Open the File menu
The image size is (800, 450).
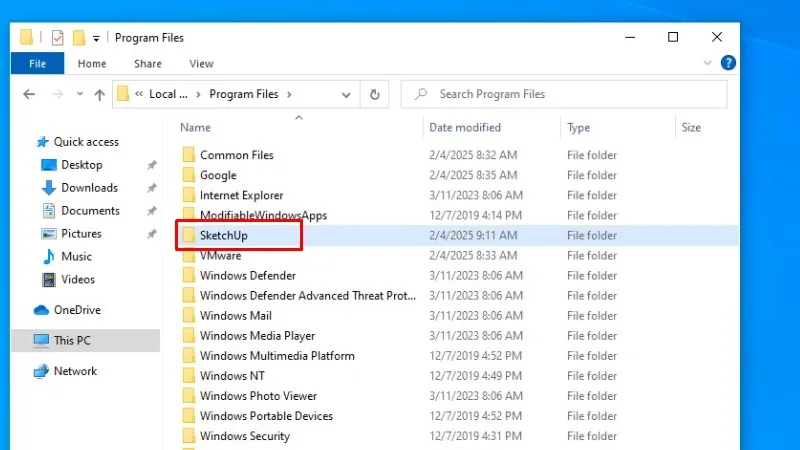click(x=37, y=63)
